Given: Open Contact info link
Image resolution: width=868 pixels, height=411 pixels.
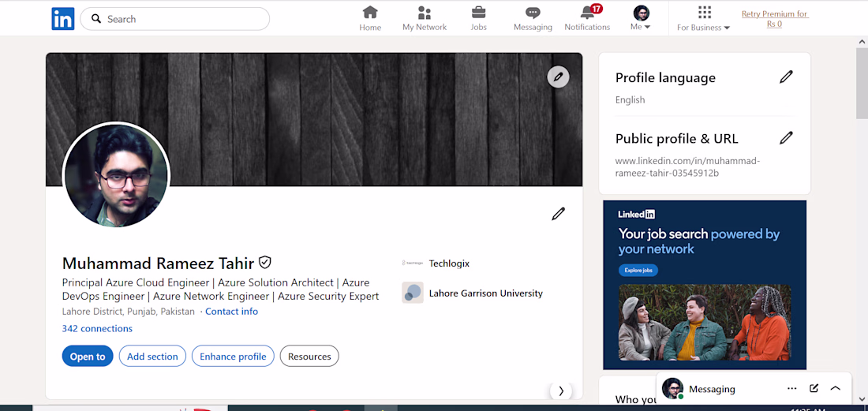Looking at the screenshot, I should pos(231,312).
